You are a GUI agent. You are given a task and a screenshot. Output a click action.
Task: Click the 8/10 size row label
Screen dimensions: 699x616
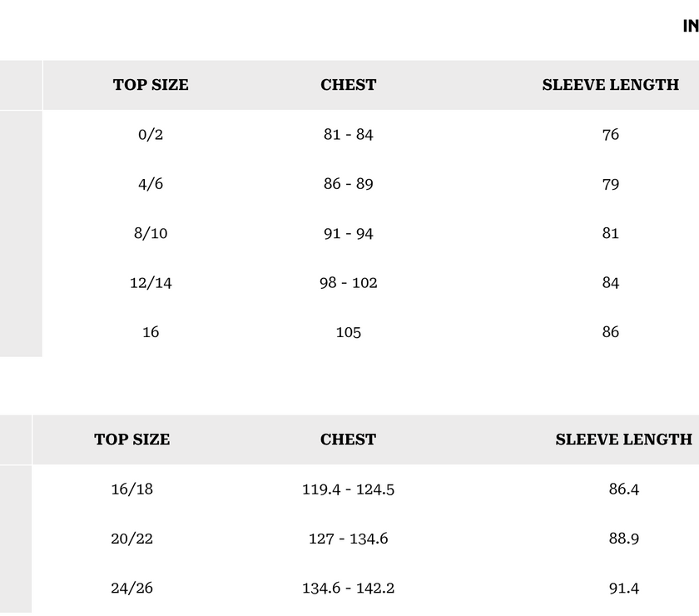click(x=151, y=233)
